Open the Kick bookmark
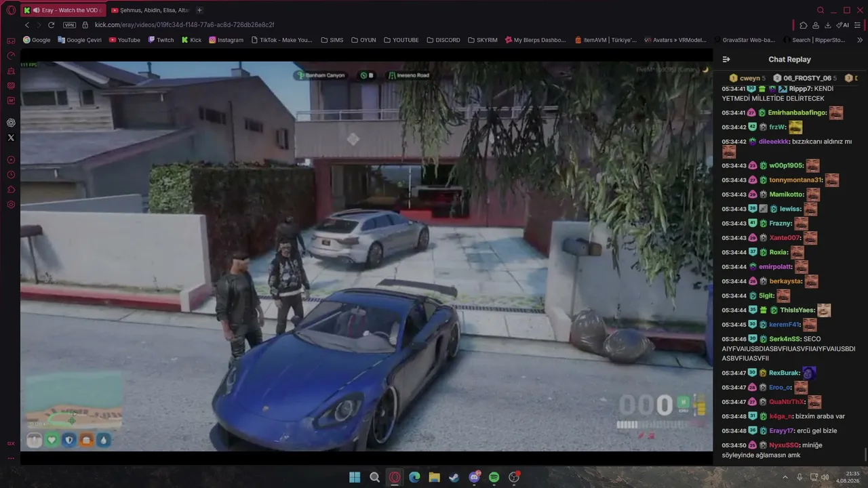The height and width of the screenshot is (488, 868). [191, 40]
